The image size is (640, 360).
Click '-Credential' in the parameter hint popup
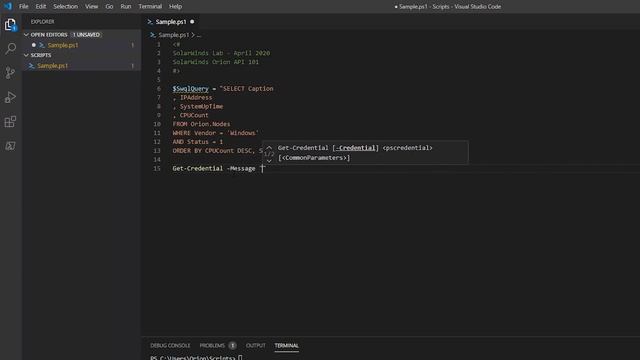pos(355,148)
